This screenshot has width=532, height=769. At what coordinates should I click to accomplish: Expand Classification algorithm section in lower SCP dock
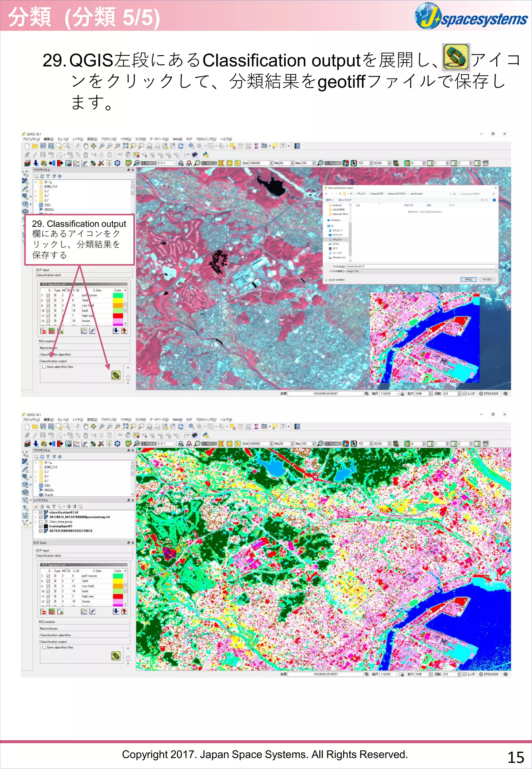(55, 635)
